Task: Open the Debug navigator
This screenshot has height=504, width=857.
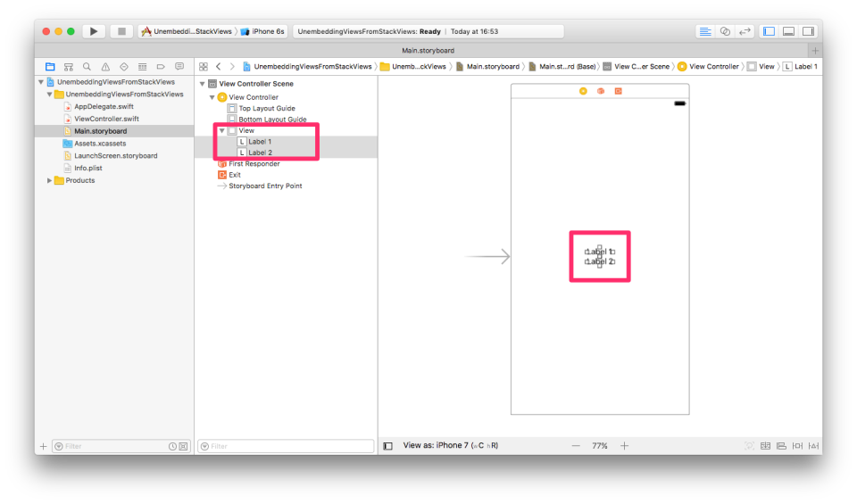Action: 142,67
